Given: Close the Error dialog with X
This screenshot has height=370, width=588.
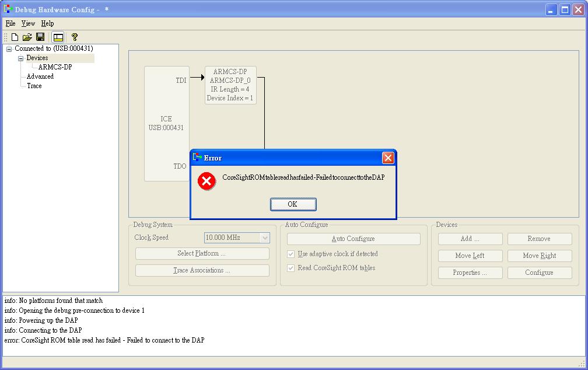Looking at the screenshot, I should (388, 158).
